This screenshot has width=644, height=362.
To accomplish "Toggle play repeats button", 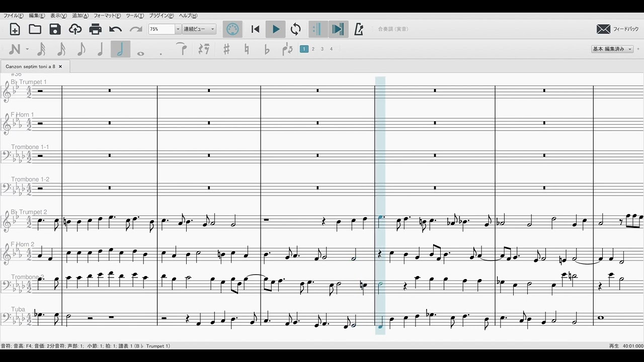I will point(318,29).
